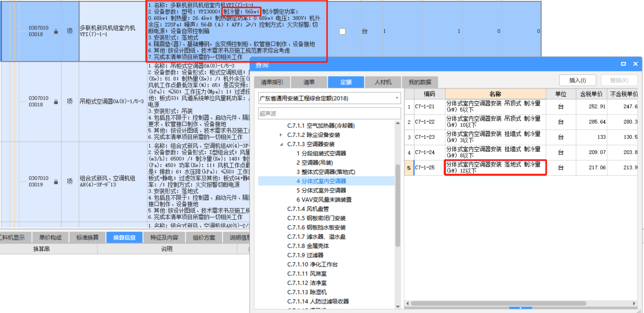Select C.7.1.10 净化工作台 tree item

click(x=312, y=264)
